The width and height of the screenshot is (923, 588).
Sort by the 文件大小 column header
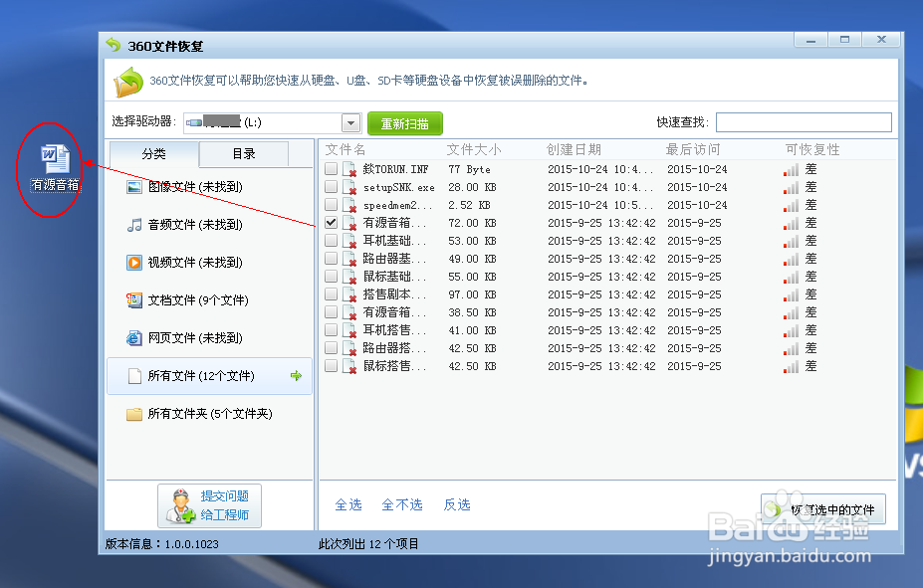(474, 149)
